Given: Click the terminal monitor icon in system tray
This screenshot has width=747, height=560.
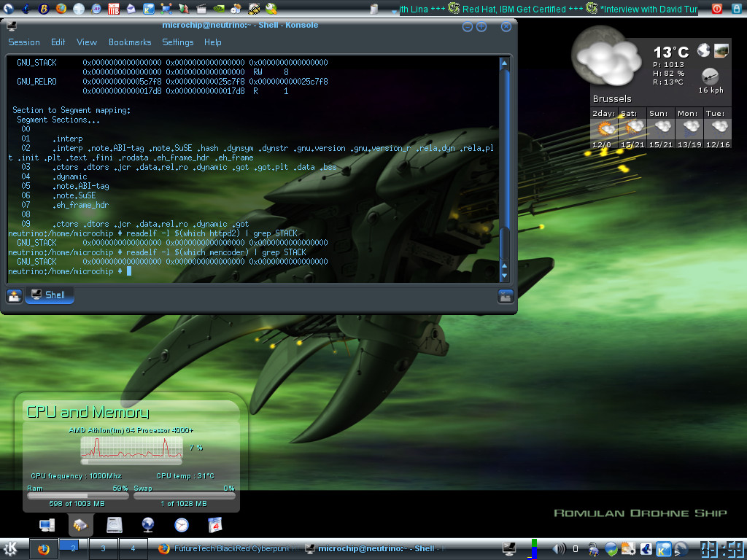Looking at the screenshot, I should click(x=509, y=550).
